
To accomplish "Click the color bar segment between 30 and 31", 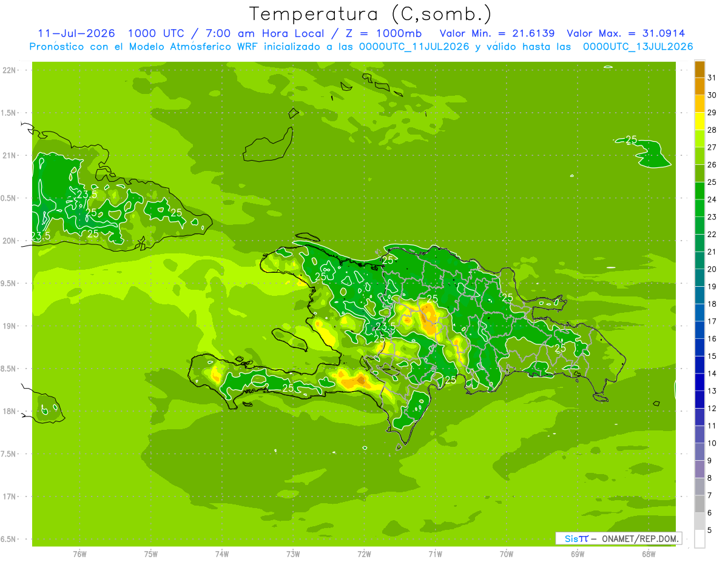I will click(699, 87).
